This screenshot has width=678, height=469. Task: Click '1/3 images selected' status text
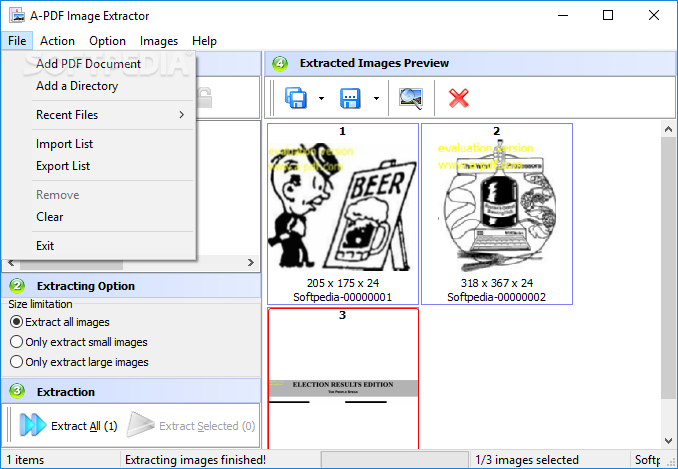527,459
